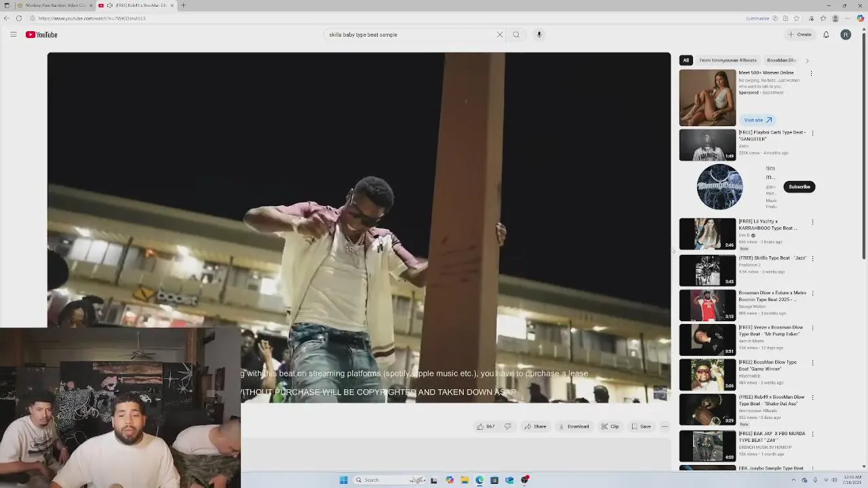Screen dimensions: 868x488
Task: Open options for Bossman Dlow x Future video
Action: [812, 293]
